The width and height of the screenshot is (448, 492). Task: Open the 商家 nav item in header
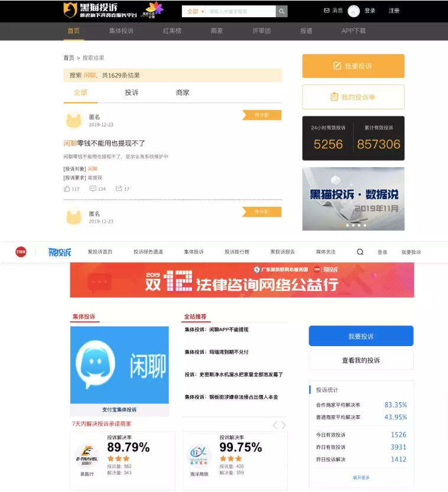click(x=217, y=31)
